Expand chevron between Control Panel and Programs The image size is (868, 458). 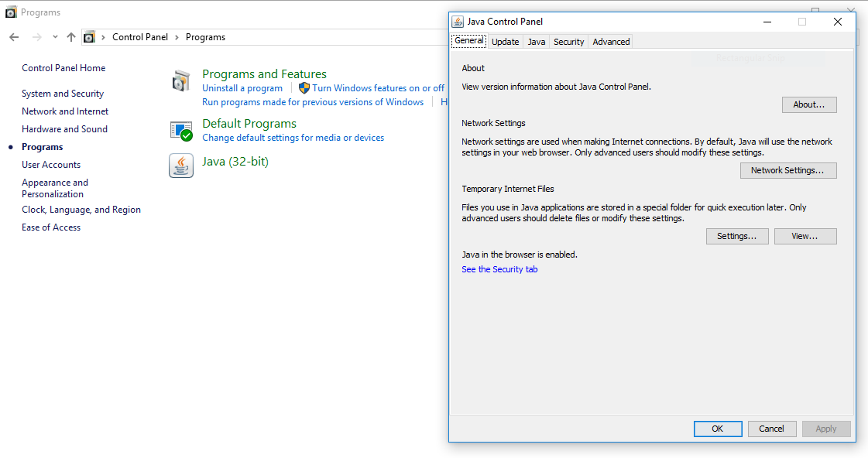click(177, 37)
